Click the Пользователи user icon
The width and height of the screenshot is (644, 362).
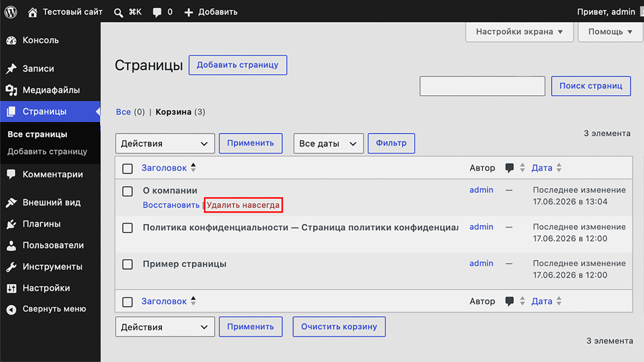[x=11, y=245]
